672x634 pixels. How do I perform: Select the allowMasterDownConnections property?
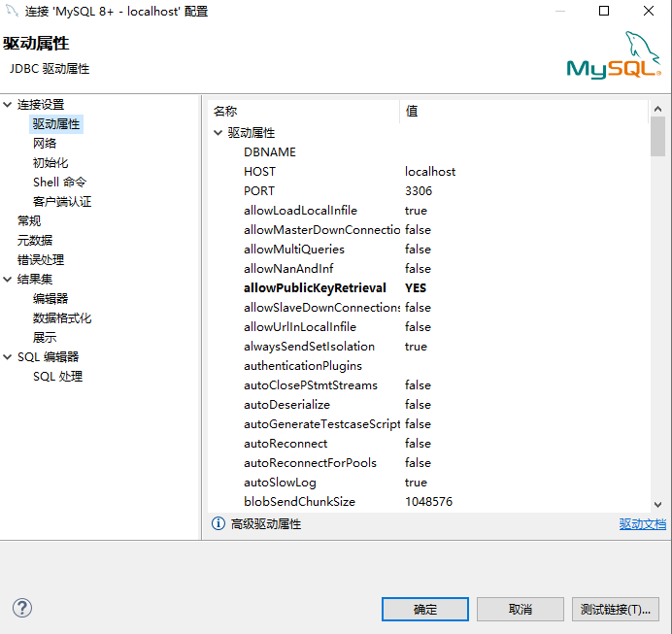coord(321,229)
